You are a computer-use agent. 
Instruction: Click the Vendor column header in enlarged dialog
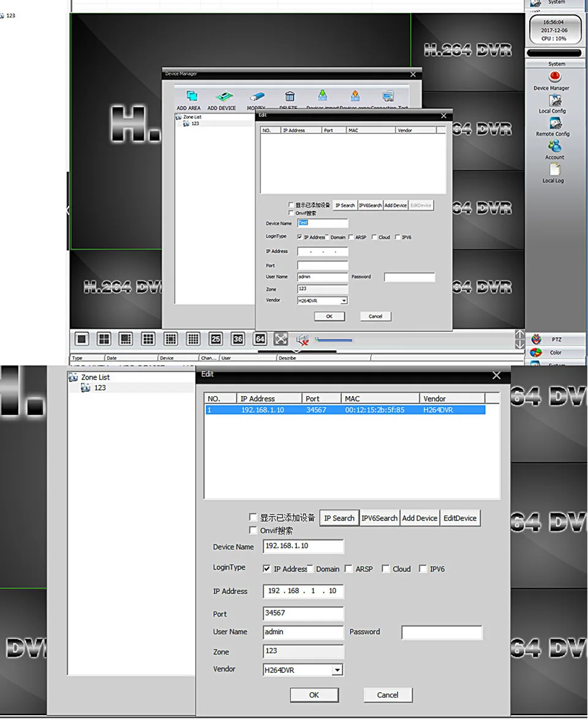452,399
